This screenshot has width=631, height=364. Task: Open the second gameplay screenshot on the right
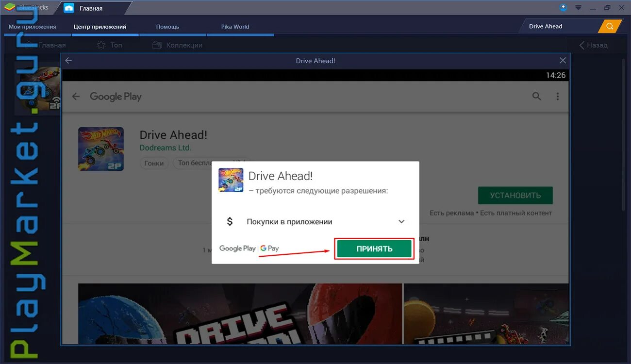(486, 314)
